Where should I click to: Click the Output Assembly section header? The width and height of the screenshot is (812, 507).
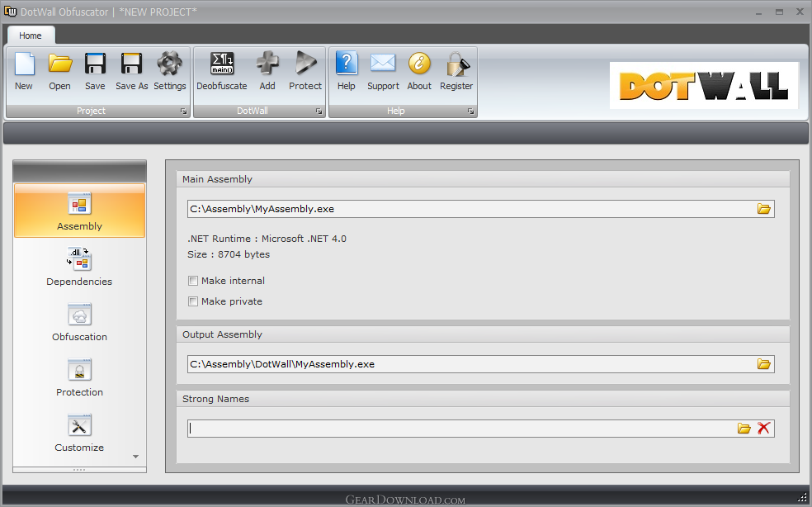483,335
